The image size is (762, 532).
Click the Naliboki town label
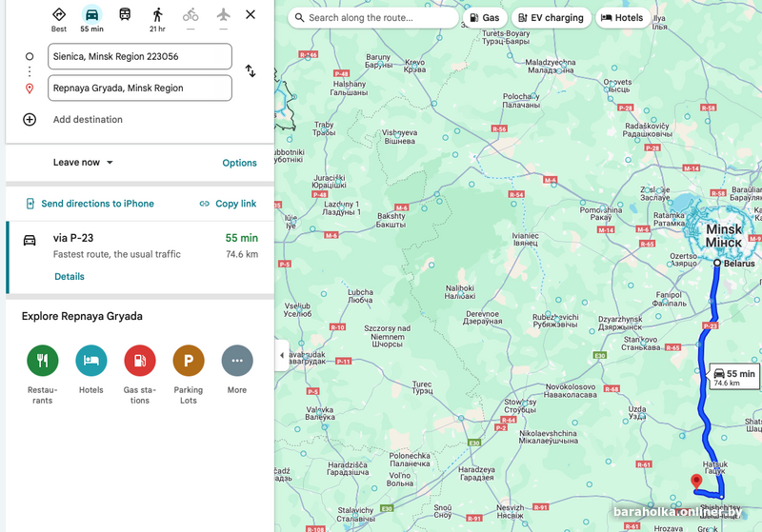point(460,292)
